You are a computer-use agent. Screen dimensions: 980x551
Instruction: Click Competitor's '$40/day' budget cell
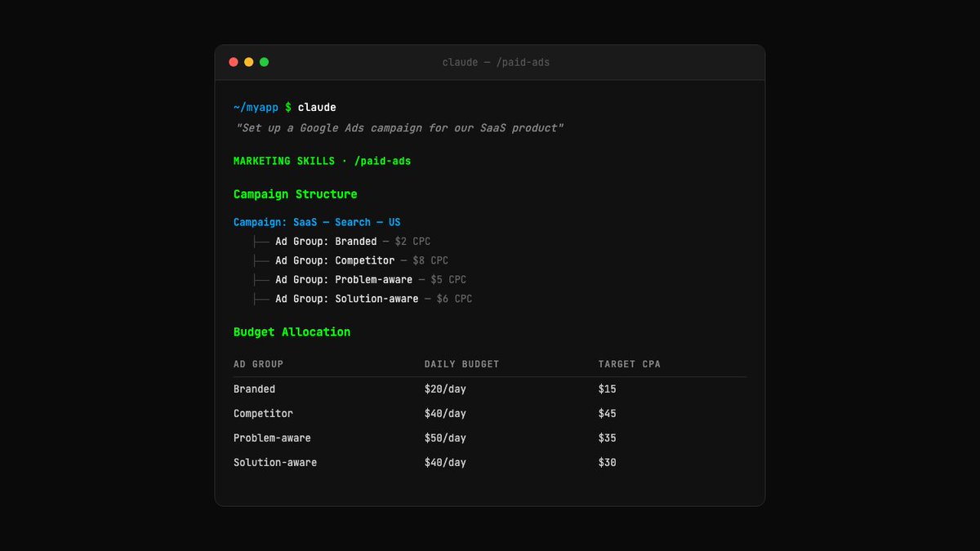pos(445,414)
